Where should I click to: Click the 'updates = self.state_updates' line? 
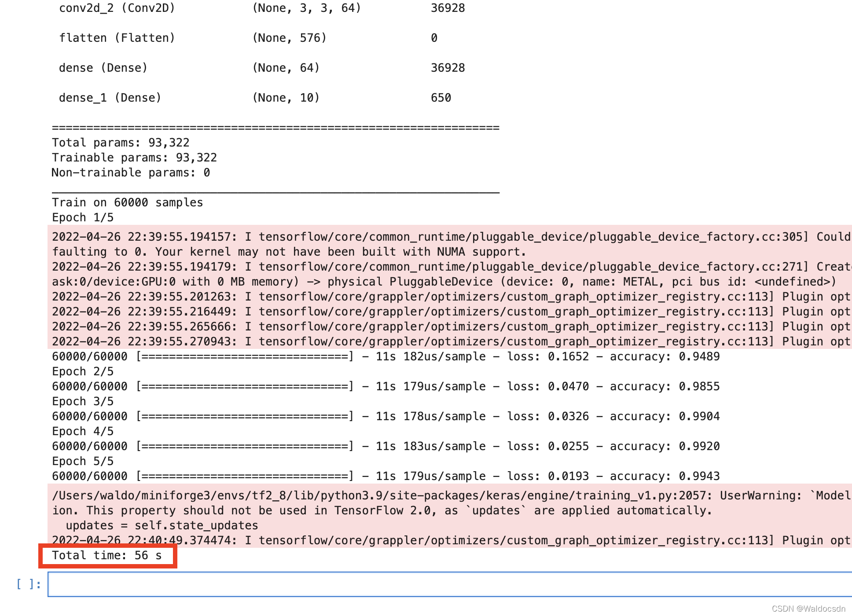click(x=162, y=525)
